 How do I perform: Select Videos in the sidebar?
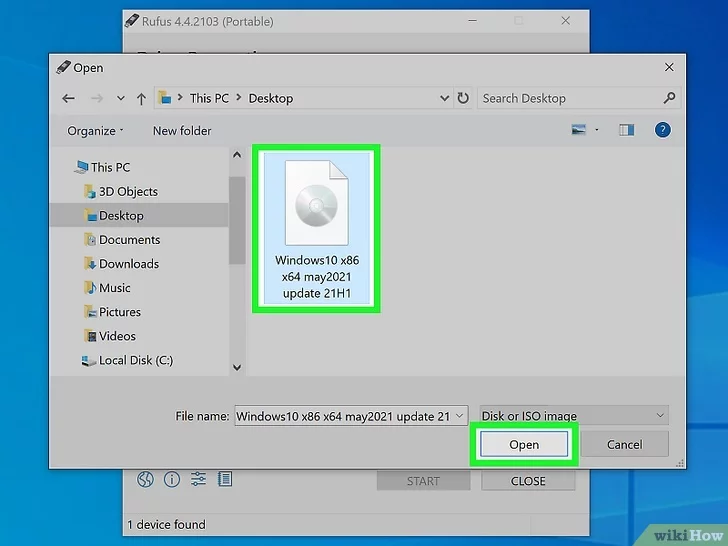(110, 336)
